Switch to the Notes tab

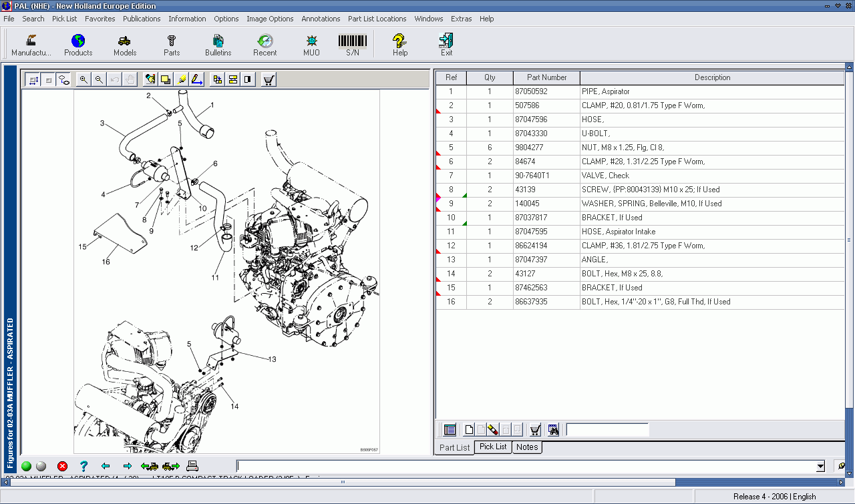tap(527, 447)
